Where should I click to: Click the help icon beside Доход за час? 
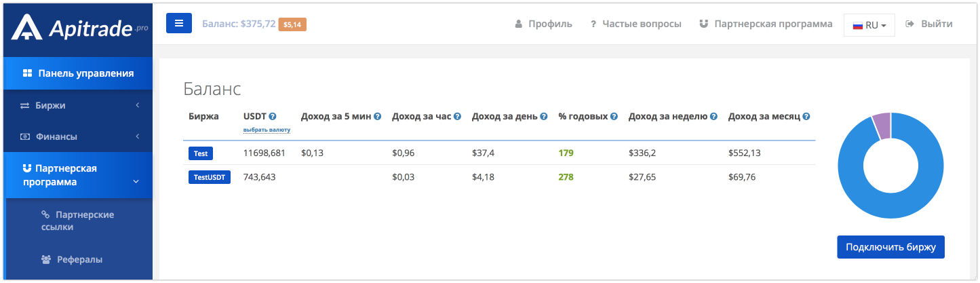[x=457, y=116]
